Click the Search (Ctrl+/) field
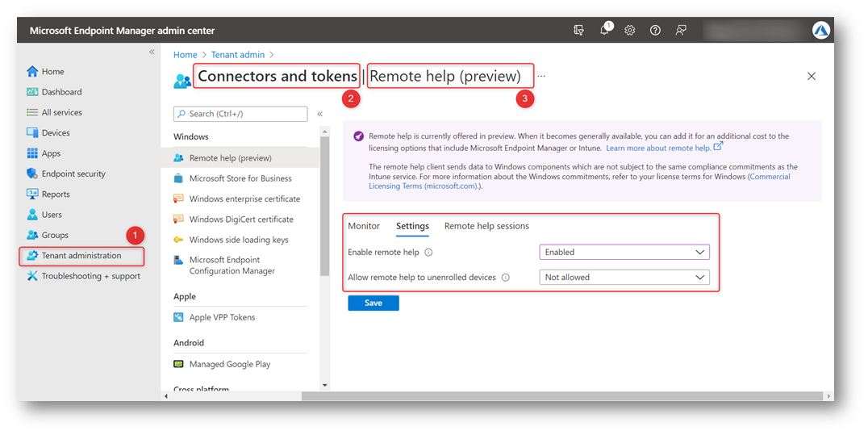Viewport: 868px width, 435px height. [241, 114]
